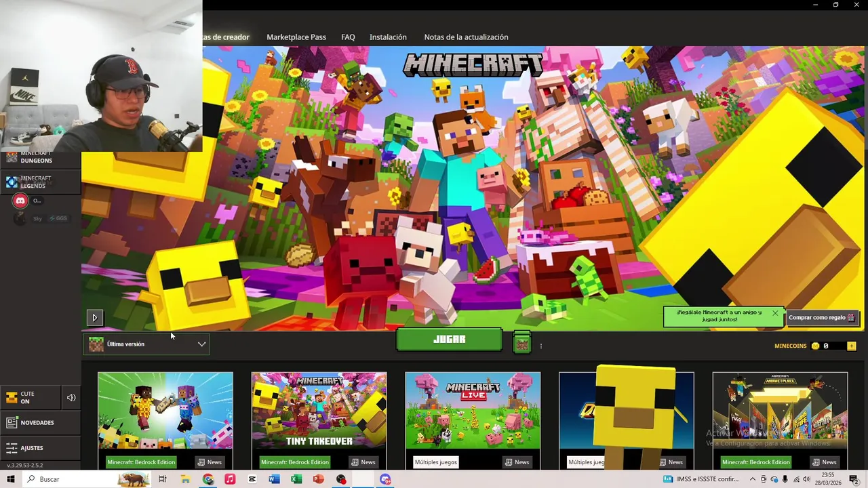Toggle the sound speaker button beside CUTE ON
Image resolution: width=868 pixels, height=488 pixels.
click(x=71, y=398)
